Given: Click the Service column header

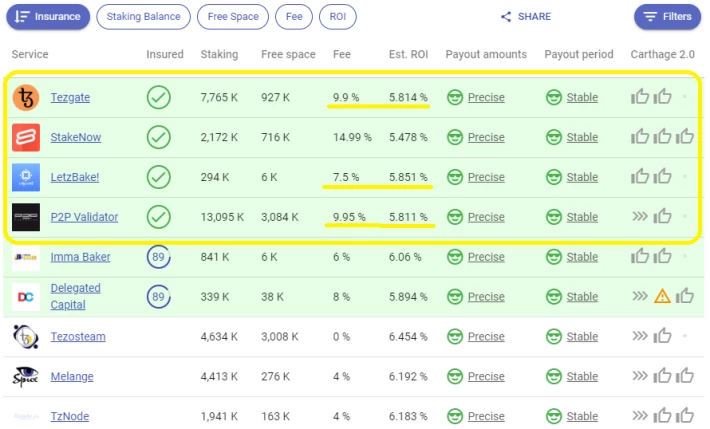Looking at the screenshot, I should coord(30,54).
